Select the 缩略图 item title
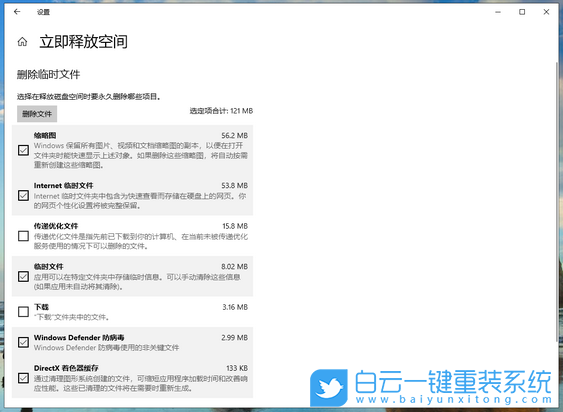This screenshot has height=412, width=563. [x=45, y=135]
